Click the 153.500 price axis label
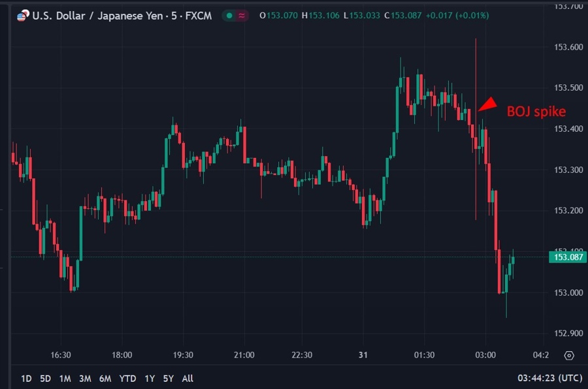588x389 pixels. point(568,87)
